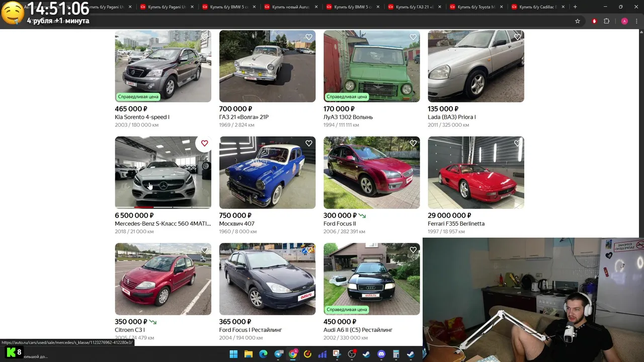The width and height of the screenshot is (644, 362).
Task: Open the yellow music app in taskbar
Action: (x=307, y=354)
